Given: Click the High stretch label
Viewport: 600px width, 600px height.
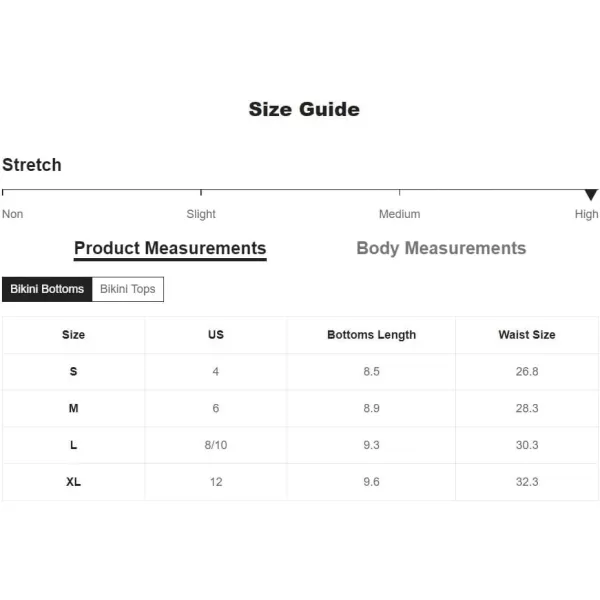Looking at the screenshot, I should (x=586, y=214).
